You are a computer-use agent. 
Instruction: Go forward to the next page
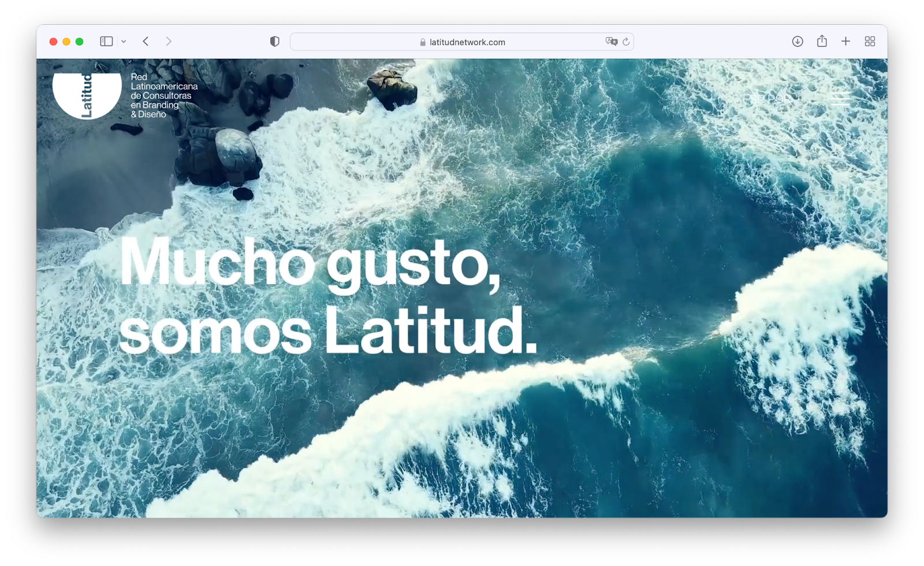click(169, 42)
